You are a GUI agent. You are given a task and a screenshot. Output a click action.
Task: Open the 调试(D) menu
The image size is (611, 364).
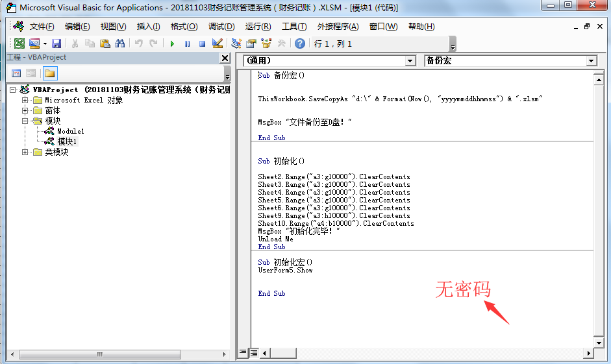tap(221, 27)
